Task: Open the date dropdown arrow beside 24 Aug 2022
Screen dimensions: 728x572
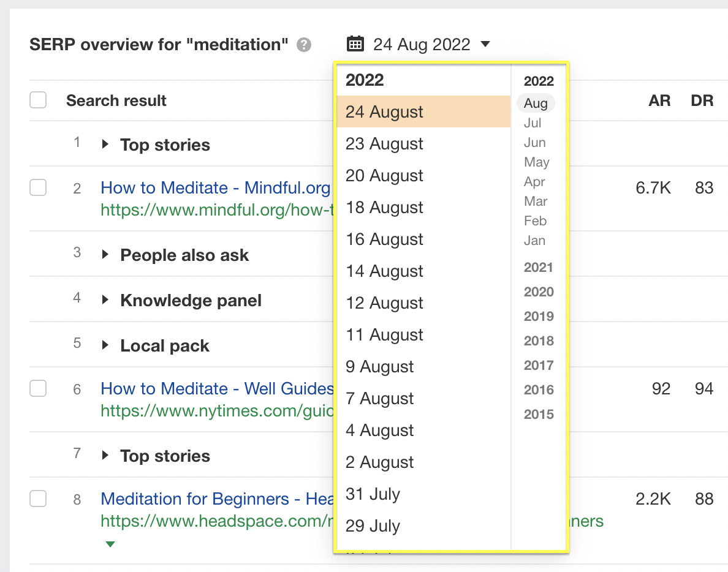Action: pyautogui.click(x=485, y=44)
